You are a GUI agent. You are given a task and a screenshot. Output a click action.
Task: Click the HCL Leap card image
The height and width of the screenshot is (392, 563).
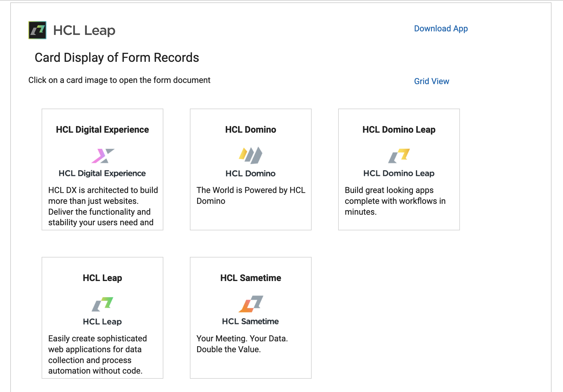tap(102, 311)
